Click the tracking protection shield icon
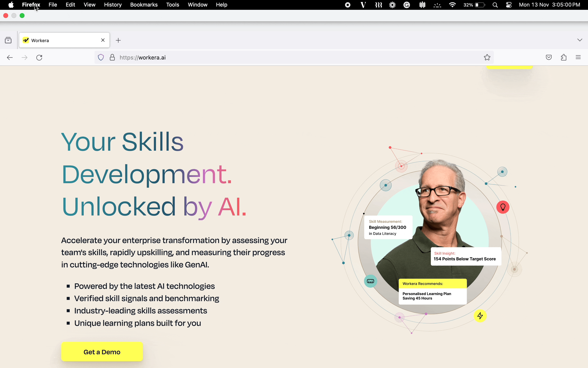The height and width of the screenshot is (368, 588). click(x=101, y=57)
